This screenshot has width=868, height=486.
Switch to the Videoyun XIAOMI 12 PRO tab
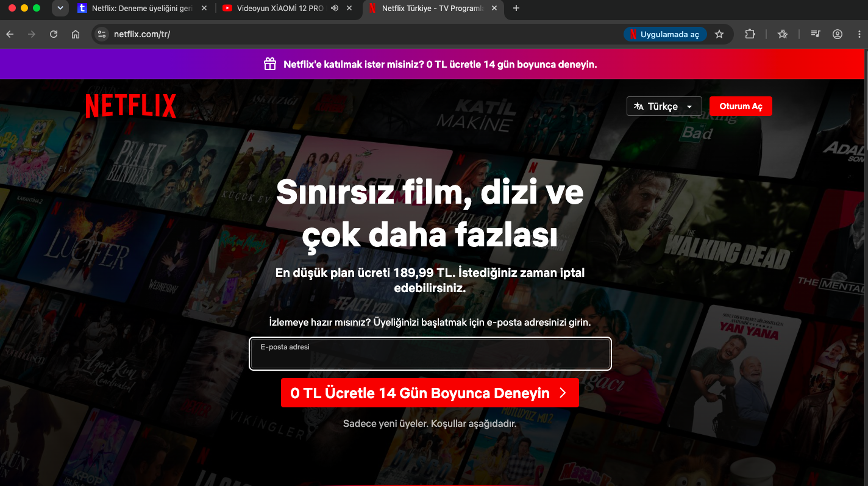pyautogui.click(x=287, y=9)
